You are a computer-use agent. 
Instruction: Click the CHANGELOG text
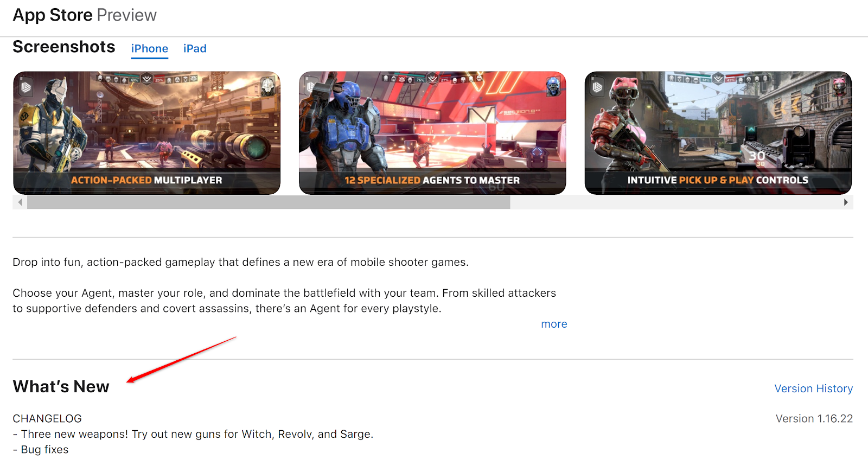47,419
